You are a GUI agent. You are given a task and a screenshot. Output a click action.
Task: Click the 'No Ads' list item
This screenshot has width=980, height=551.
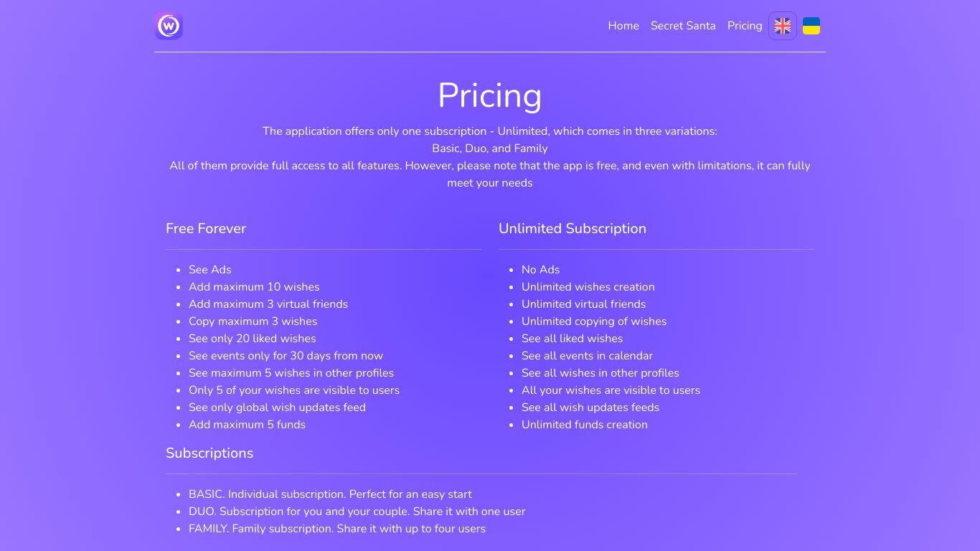[541, 270]
